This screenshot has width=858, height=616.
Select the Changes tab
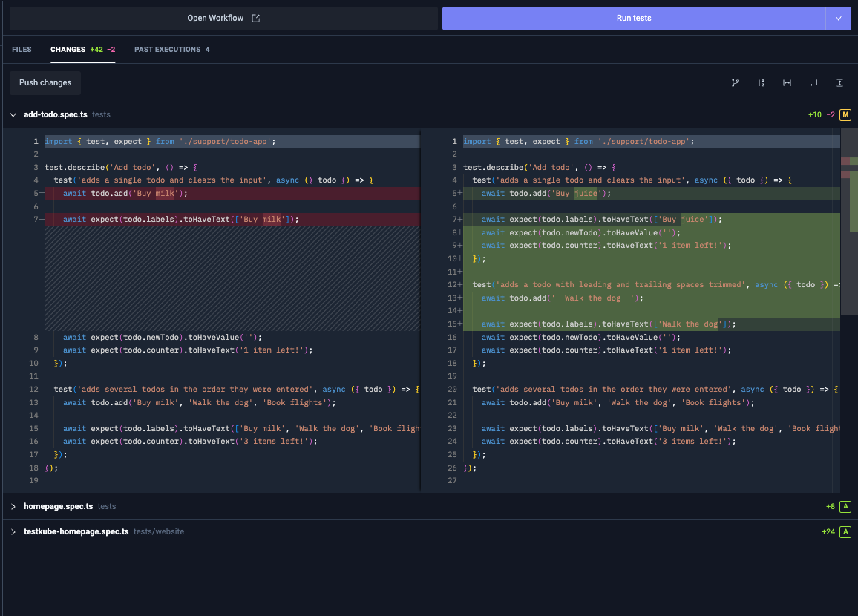click(82, 49)
